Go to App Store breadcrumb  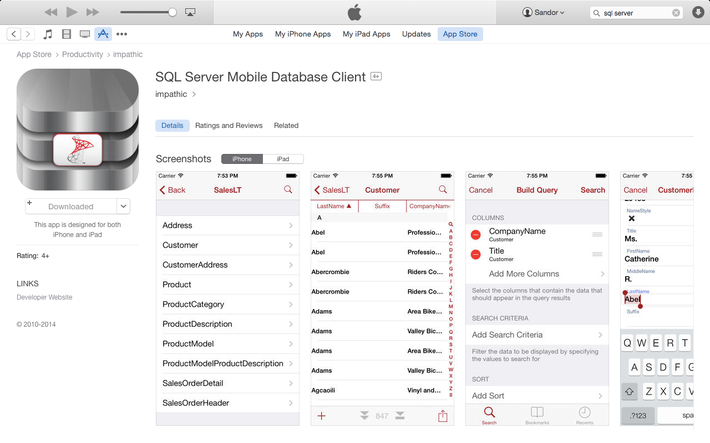click(34, 54)
